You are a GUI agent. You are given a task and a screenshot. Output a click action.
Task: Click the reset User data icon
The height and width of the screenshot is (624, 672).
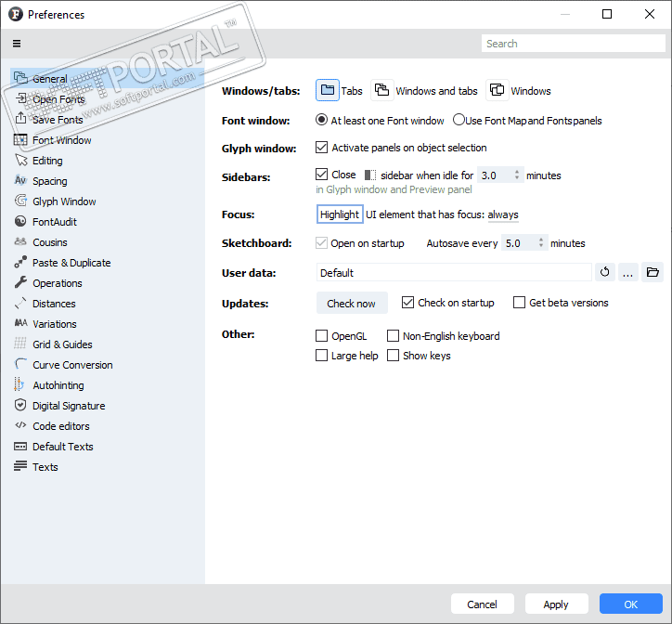pos(605,272)
